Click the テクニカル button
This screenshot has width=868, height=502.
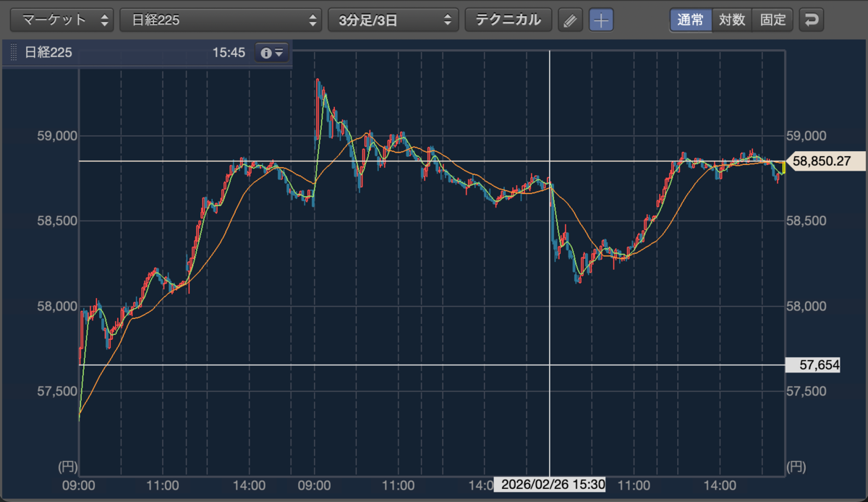(x=508, y=20)
